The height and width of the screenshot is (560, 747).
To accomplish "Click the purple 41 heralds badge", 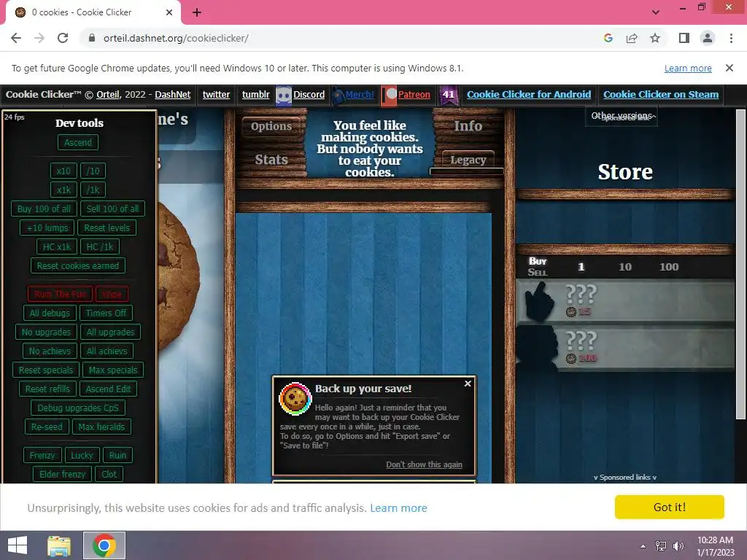I will 449,95.
